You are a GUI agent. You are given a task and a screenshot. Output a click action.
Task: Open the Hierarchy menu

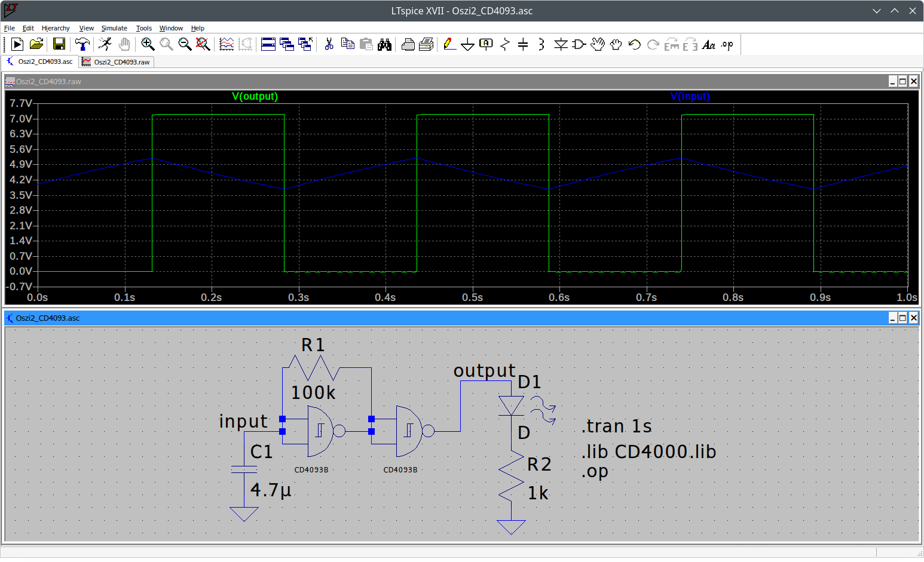click(x=56, y=28)
